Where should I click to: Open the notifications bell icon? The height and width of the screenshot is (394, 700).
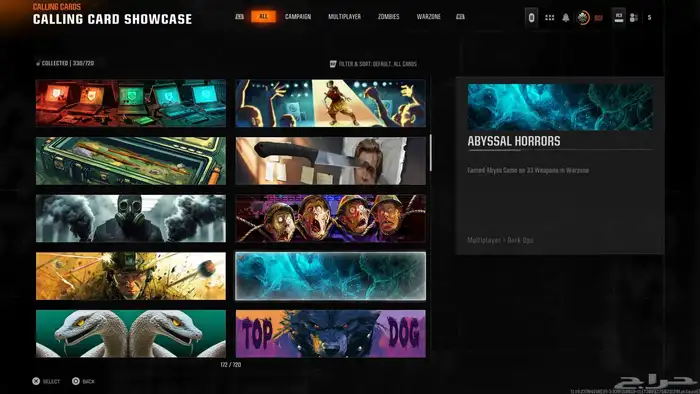[566, 17]
